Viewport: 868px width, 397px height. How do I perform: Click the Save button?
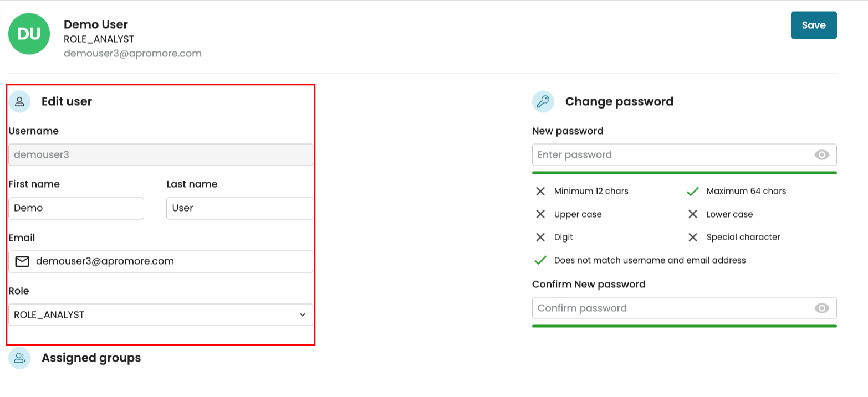pos(813,25)
